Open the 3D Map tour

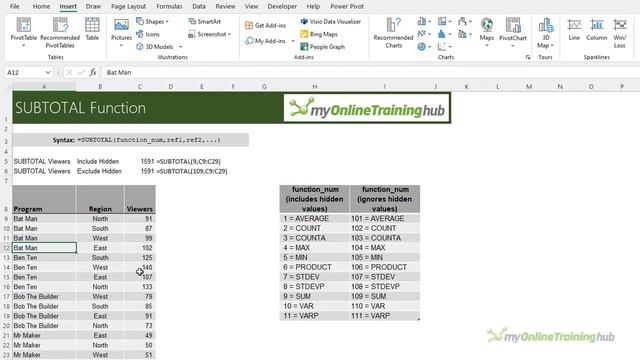click(x=545, y=33)
